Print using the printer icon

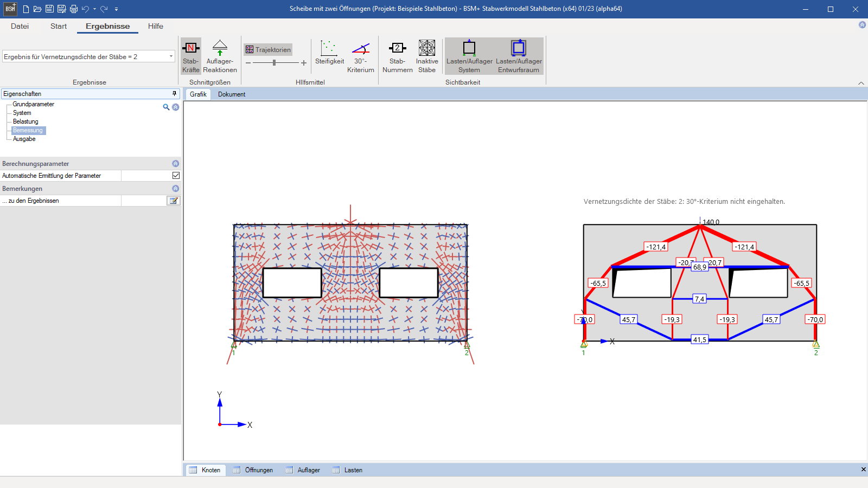(74, 9)
